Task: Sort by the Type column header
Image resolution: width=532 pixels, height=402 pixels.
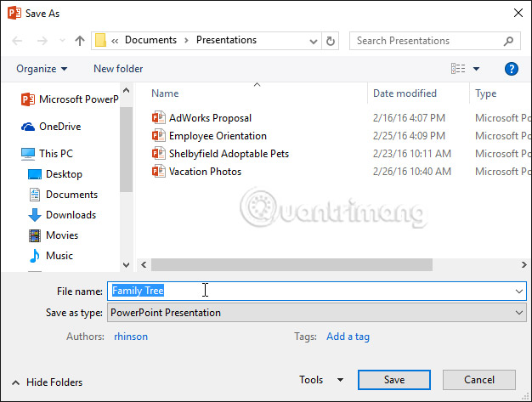Action: coord(485,93)
